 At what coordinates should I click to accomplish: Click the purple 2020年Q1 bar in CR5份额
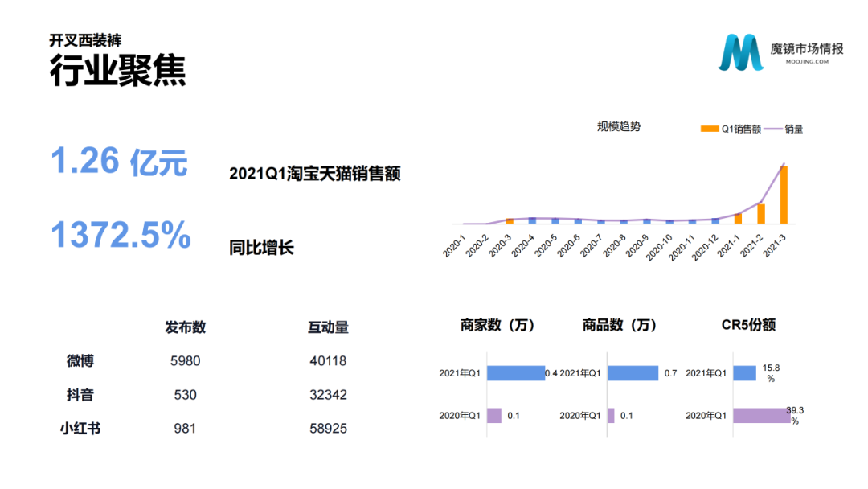pos(762,415)
